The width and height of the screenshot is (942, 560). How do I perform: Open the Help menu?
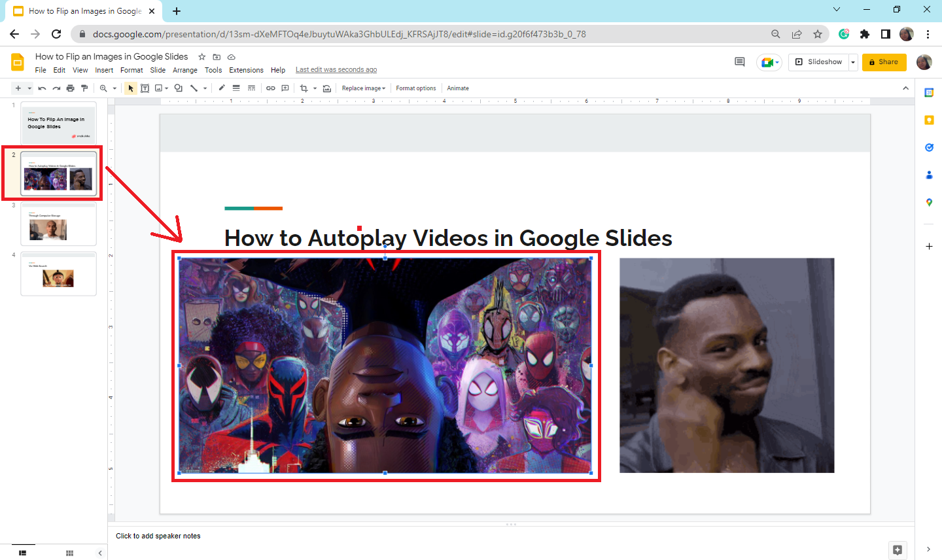point(278,70)
